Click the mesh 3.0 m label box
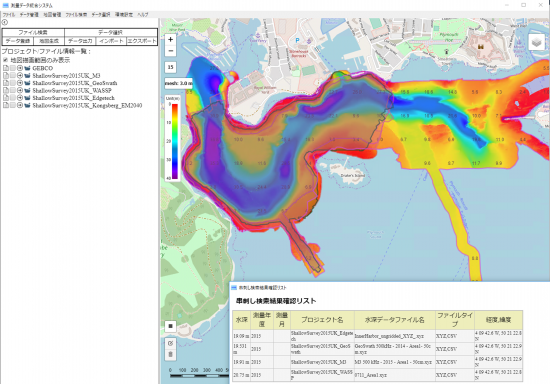Image resolution: width=550 pixels, height=384 pixels. [x=179, y=83]
